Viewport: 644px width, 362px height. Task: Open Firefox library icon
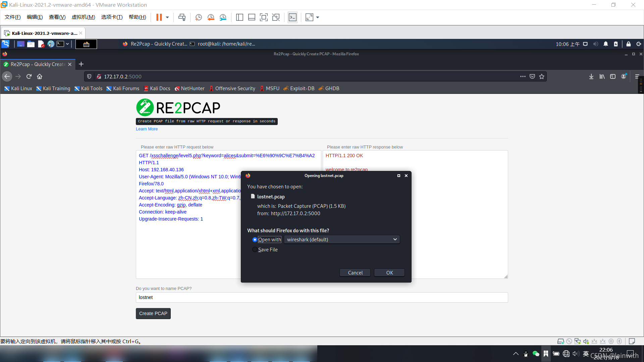click(602, 76)
